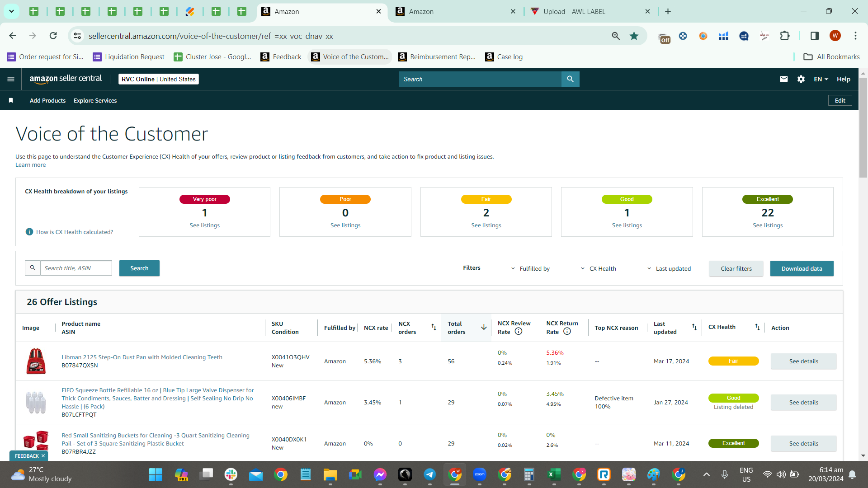Click the Search title, ASIN field

pyautogui.click(x=76, y=268)
